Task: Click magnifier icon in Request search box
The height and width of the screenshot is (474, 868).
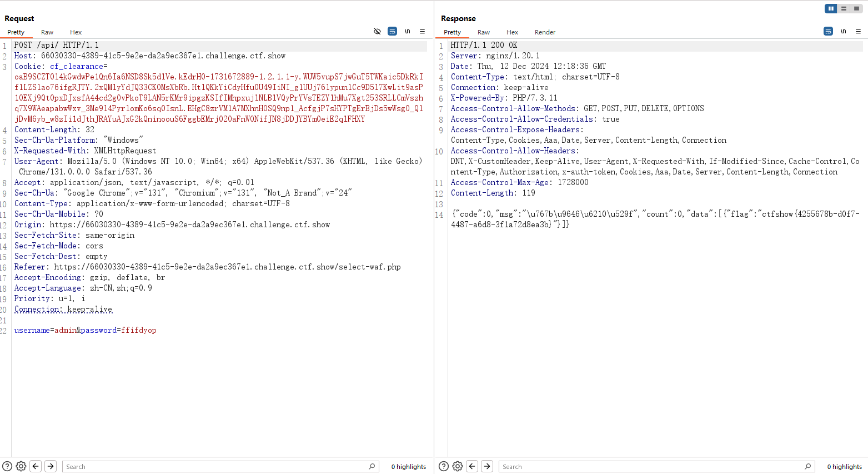Action: point(372,466)
